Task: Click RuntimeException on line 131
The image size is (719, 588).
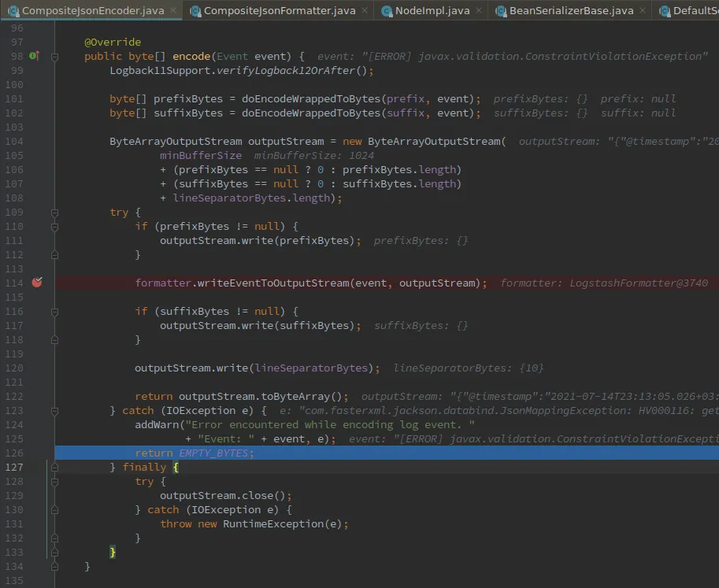Action: pyautogui.click(x=273, y=523)
